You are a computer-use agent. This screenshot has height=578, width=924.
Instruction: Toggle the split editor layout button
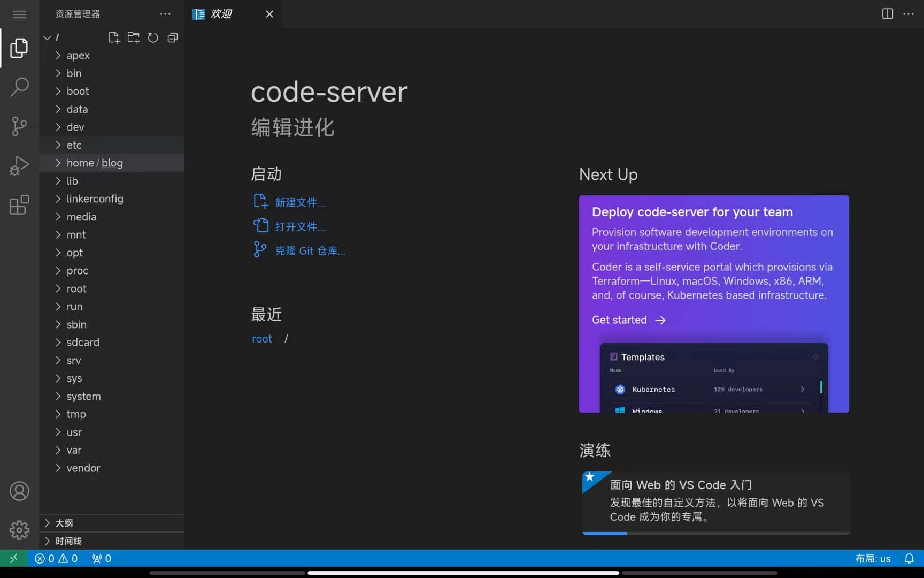click(887, 14)
